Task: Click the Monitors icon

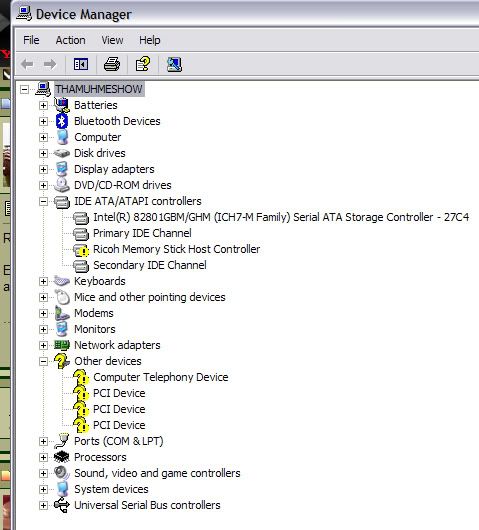Action: 62,329
